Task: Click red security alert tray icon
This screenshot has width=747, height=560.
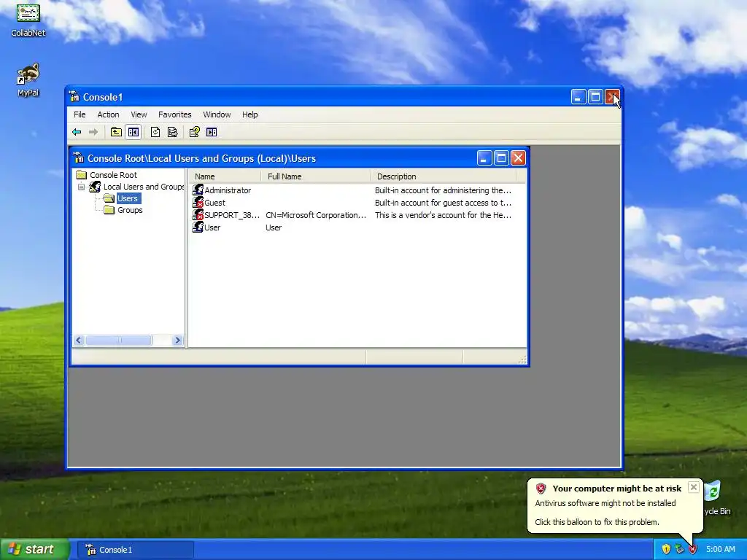Action: [693, 549]
